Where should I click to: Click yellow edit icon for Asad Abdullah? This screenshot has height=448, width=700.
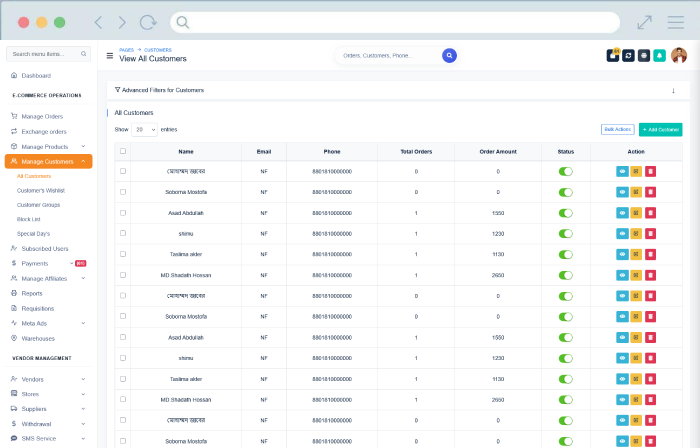point(636,213)
